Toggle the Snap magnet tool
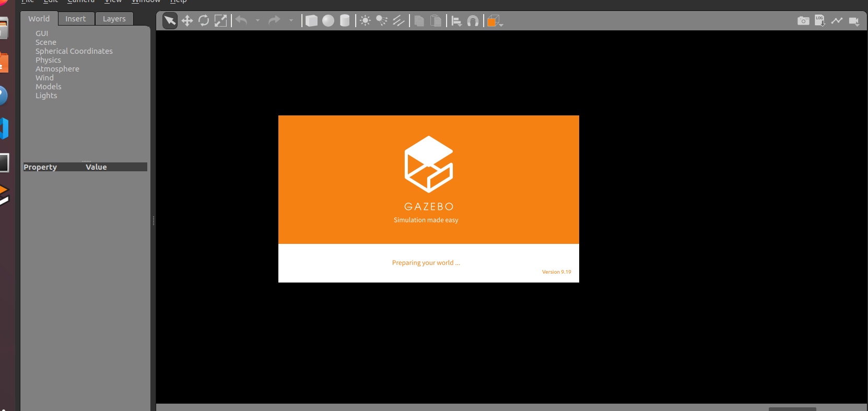The image size is (868, 411). (473, 21)
